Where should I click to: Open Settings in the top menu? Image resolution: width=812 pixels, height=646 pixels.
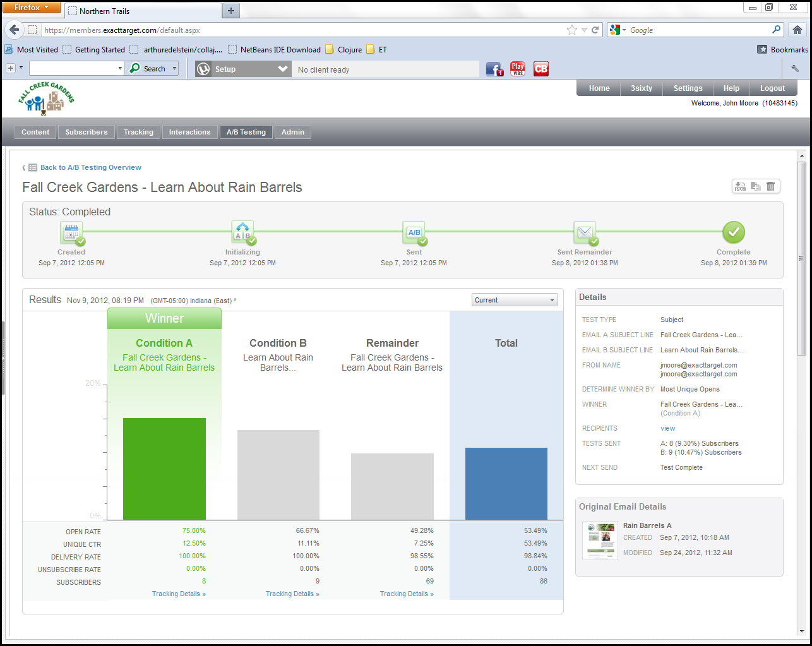(688, 88)
